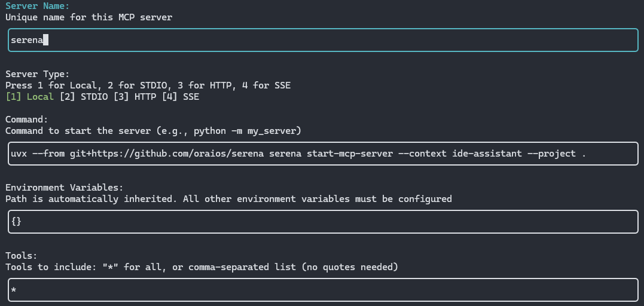Viewport: 644px width, 306px height.
Task: Click 'Path is automatically inherited' description
Action: [228, 199]
